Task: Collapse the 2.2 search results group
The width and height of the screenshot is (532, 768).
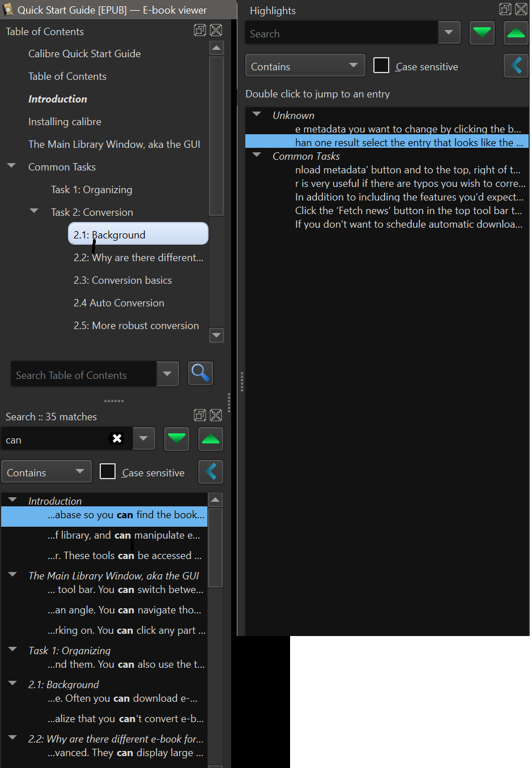Action: click(x=12, y=738)
